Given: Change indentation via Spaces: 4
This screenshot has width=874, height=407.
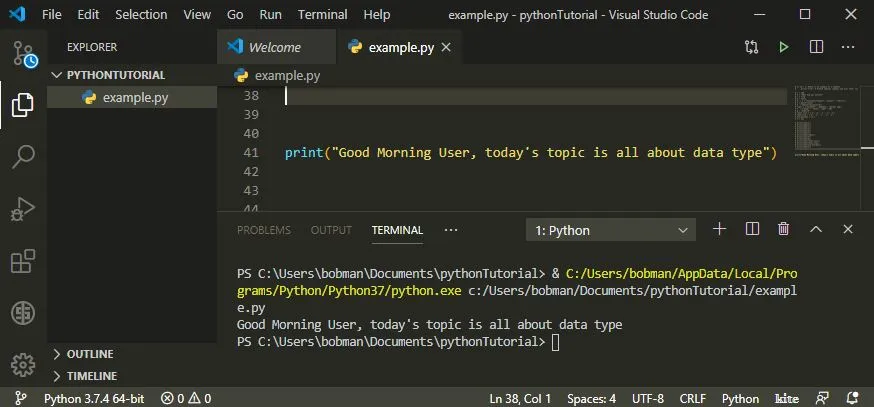Looking at the screenshot, I should tap(591, 399).
